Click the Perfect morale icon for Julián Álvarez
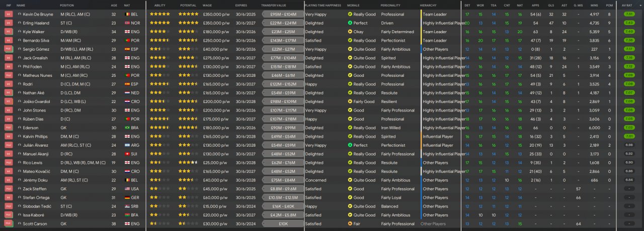This screenshot has width=644, height=231. tap(350, 145)
